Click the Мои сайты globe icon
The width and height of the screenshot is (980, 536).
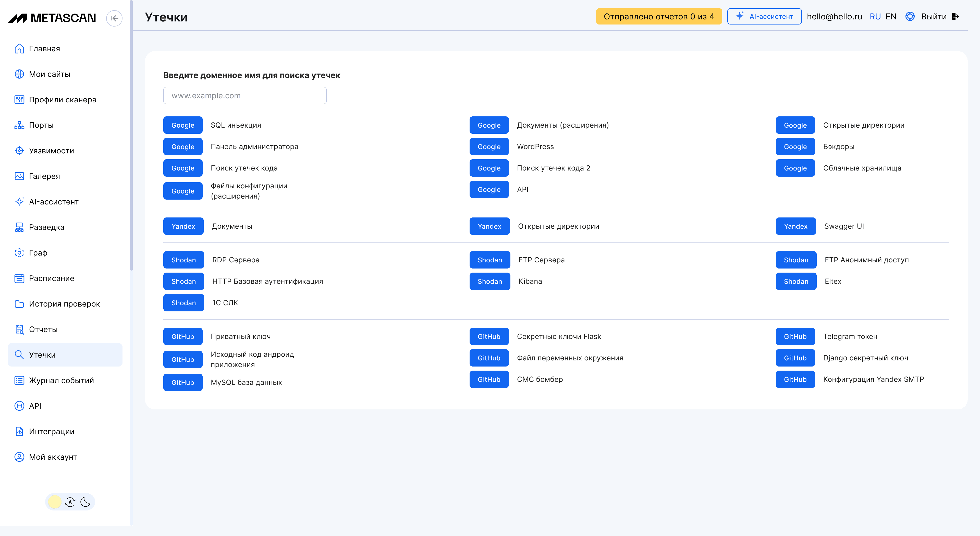19,74
